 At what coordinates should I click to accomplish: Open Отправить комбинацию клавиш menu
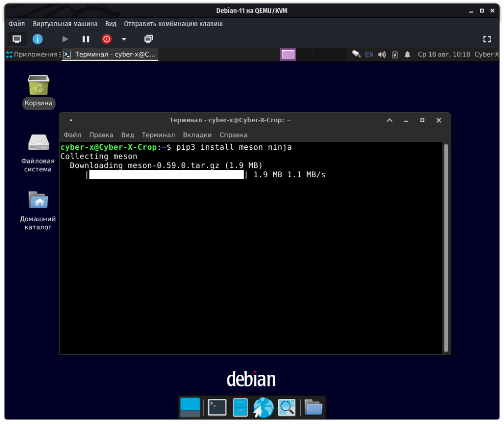click(x=173, y=24)
